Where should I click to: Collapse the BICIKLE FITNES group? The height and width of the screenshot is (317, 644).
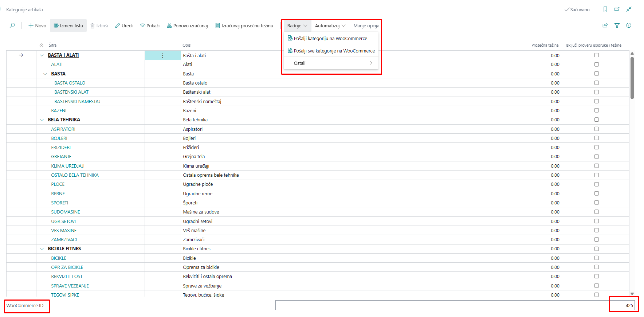click(x=42, y=249)
